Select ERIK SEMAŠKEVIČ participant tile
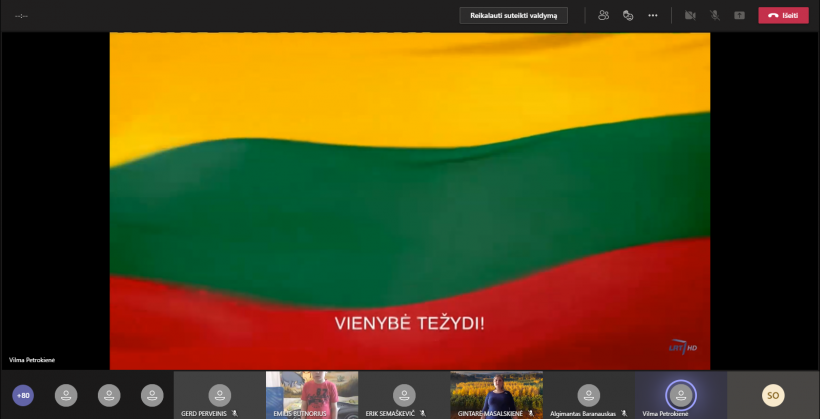 pyautogui.click(x=404, y=395)
